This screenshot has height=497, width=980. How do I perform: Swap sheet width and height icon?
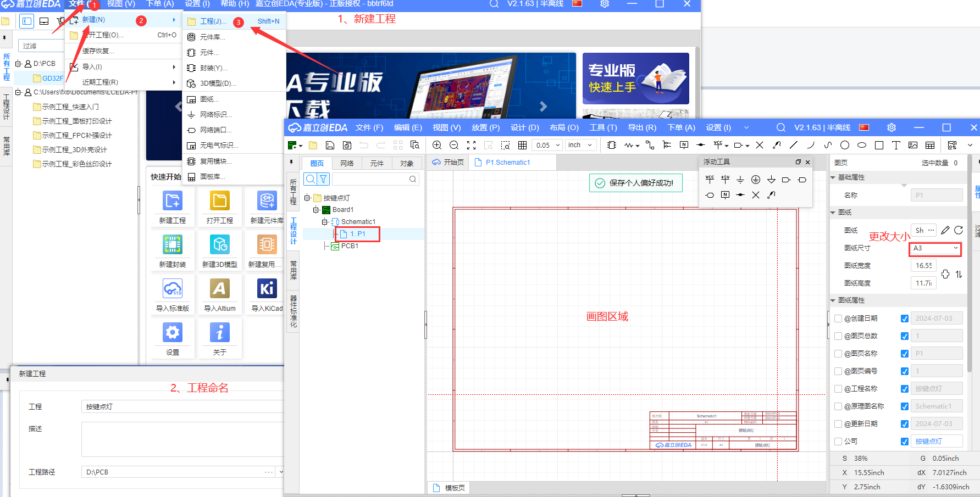click(959, 274)
